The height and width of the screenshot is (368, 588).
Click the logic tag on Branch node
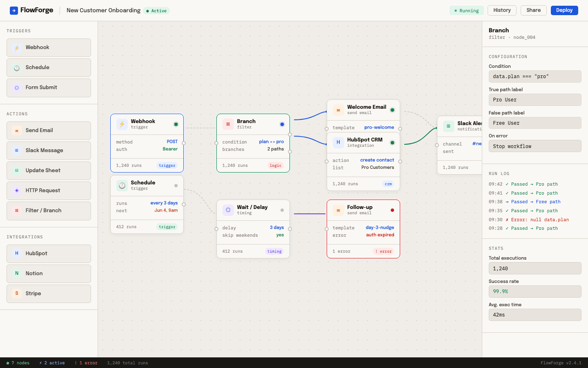[276, 166]
